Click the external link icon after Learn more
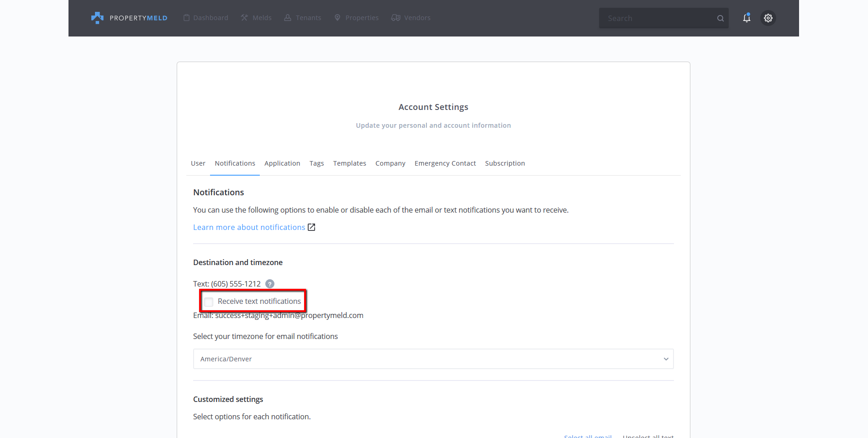 point(311,227)
